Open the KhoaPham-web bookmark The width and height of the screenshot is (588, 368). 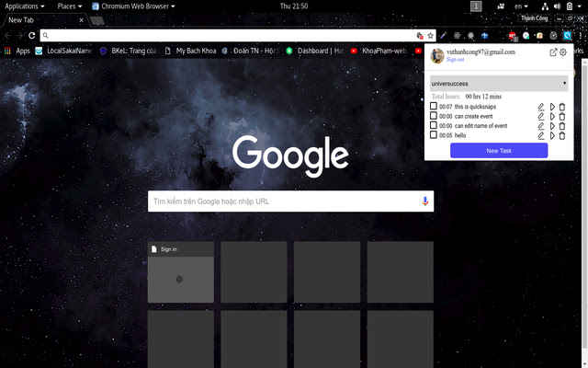tap(379, 51)
